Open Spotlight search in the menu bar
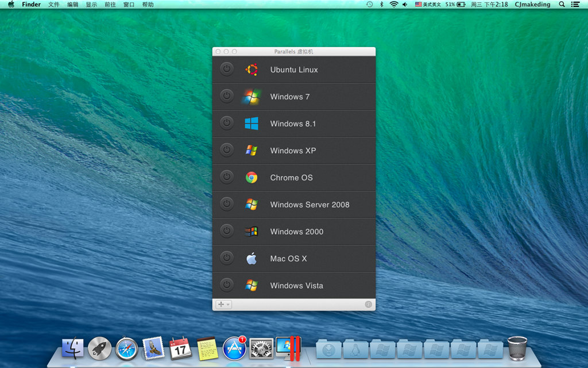Image resolution: width=588 pixels, height=368 pixels. pyautogui.click(x=561, y=5)
